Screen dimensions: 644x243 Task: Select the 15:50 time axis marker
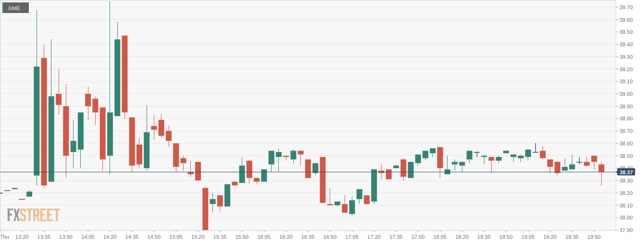(x=242, y=237)
